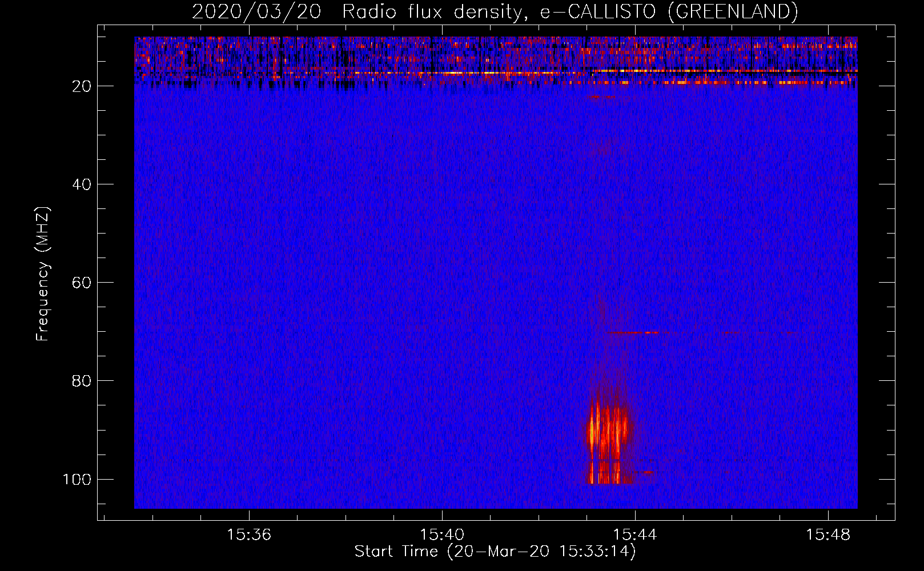
Task: Click the 15:48 time axis label
Action: coord(828,535)
